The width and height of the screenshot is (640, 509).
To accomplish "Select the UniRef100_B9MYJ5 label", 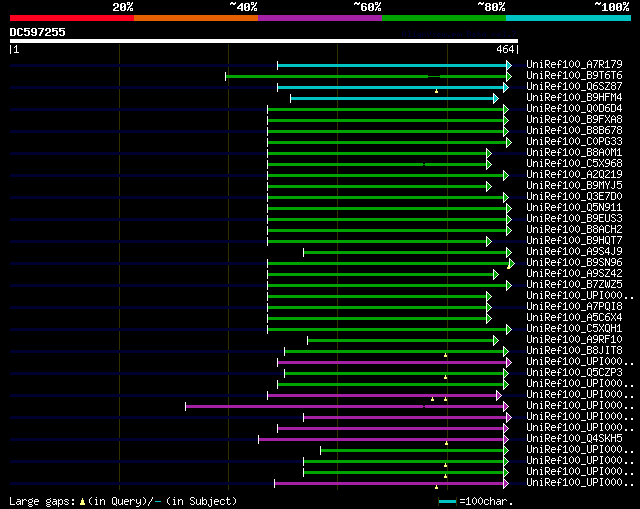I will pos(574,186).
